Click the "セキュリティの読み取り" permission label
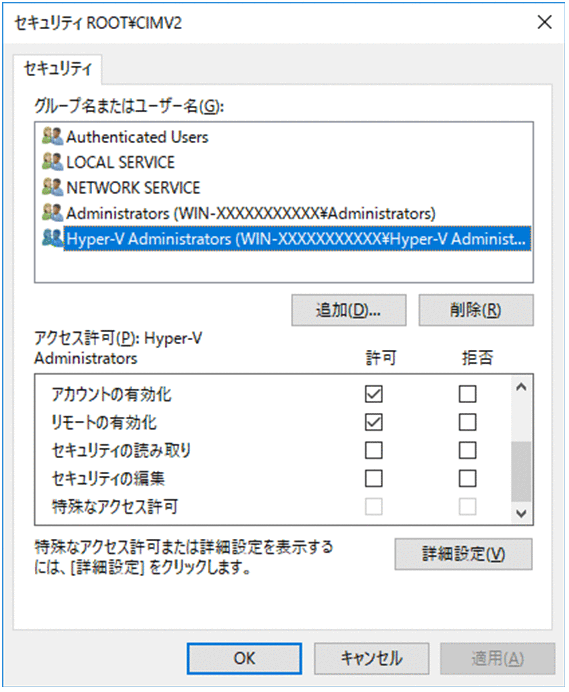 (121, 451)
